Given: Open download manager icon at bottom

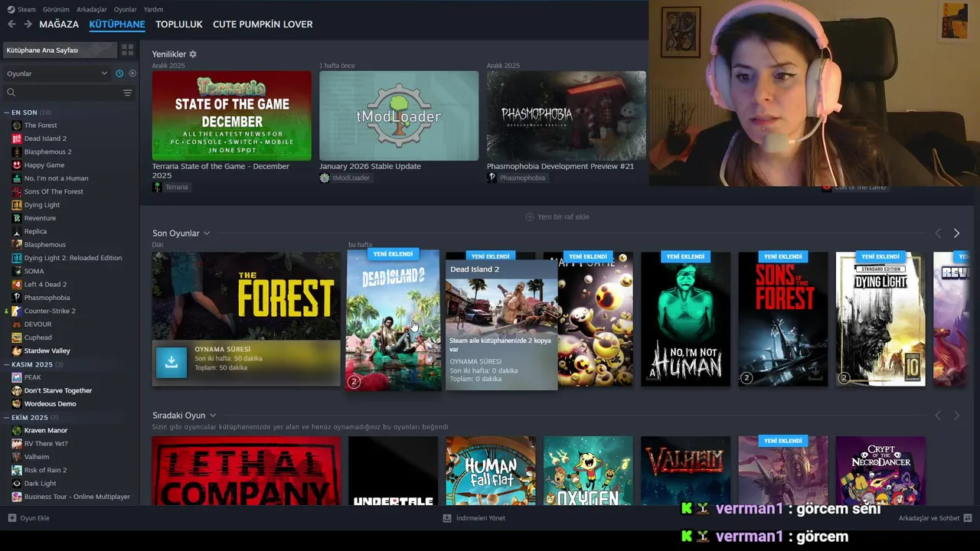Looking at the screenshot, I should pyautogui.click(x=447, y=518).
